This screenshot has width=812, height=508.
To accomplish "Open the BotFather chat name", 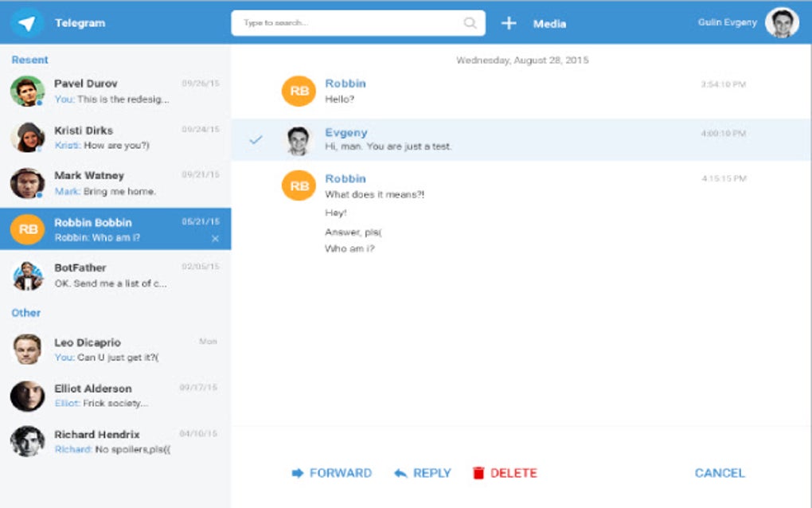I will click(80, 268).
